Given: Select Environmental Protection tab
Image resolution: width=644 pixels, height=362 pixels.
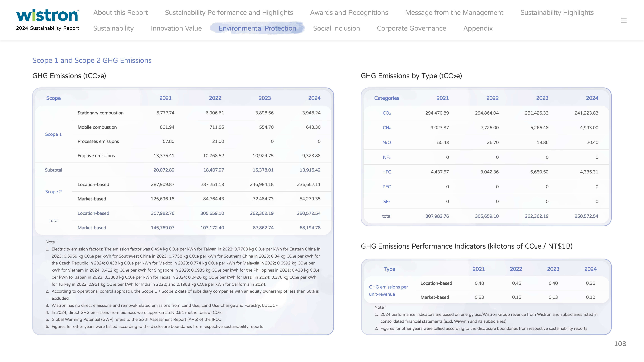Looking at the screenshot, I should (257, 28).
